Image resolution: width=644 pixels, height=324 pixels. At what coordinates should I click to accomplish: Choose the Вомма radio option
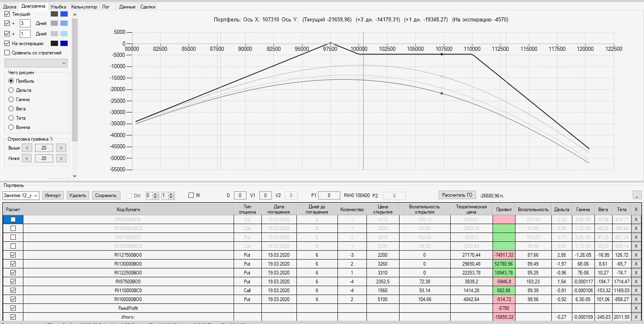[11, 127]
